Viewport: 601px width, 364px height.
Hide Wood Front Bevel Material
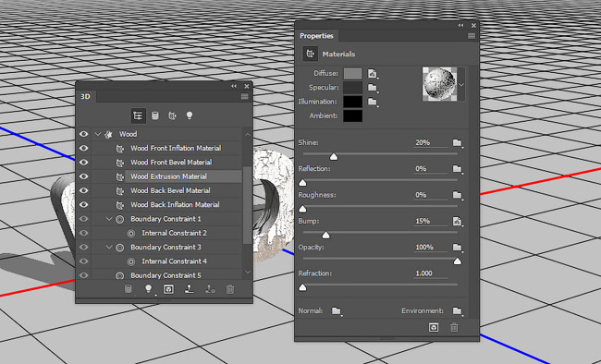tap(83, 163)
